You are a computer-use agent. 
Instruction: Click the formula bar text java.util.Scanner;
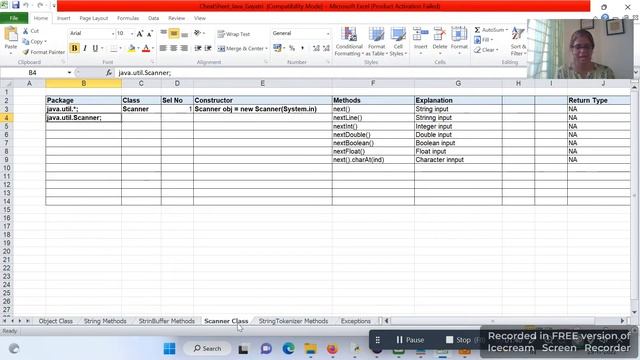[x=144, y=73]
